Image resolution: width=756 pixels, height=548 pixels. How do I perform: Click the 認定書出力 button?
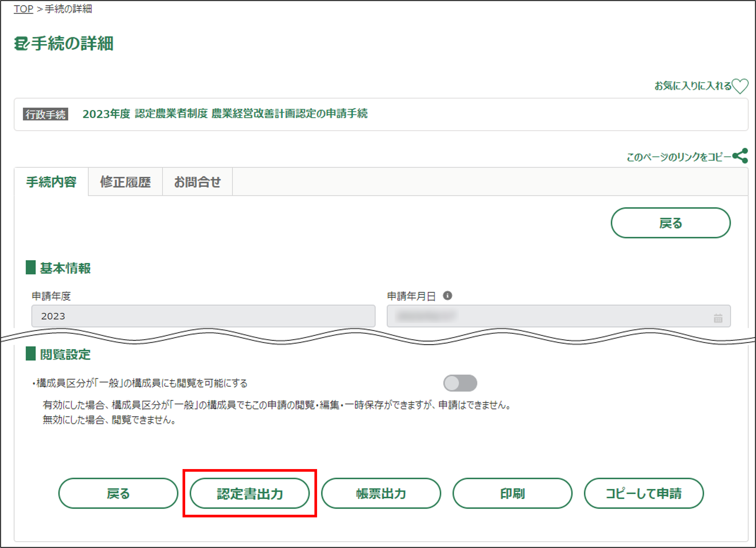click(250, 493)
